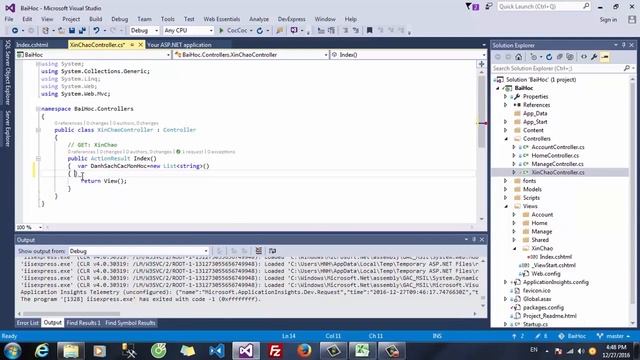Click the Undo arrow icon

96,31
